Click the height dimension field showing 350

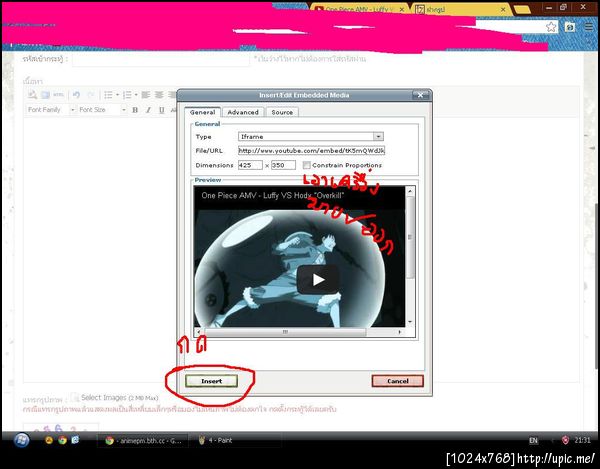click(284, 165)
